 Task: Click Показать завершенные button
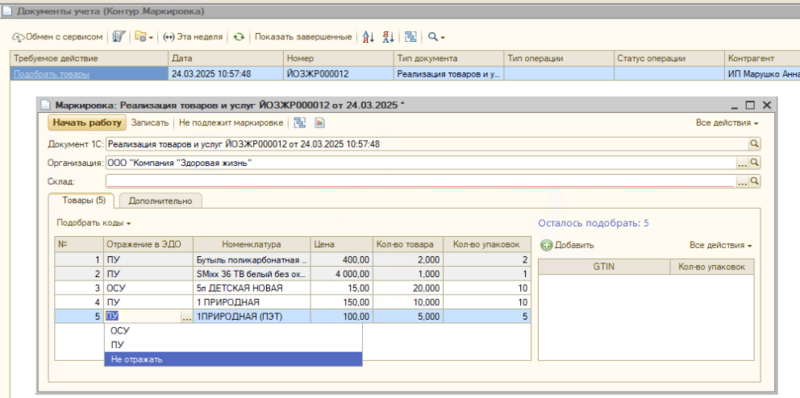click(x=303, y=37)
